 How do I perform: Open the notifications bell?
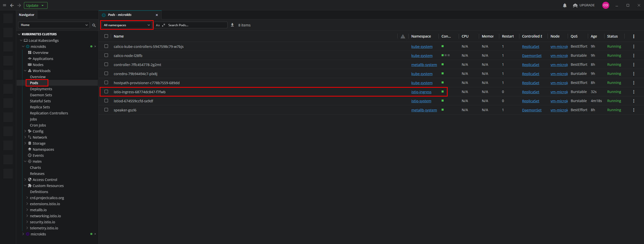point(565,5)
